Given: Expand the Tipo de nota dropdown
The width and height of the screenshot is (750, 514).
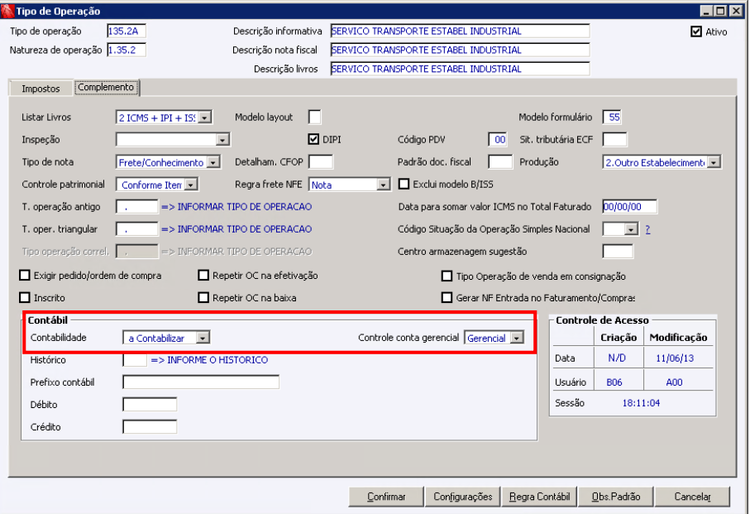Looking at the screenshot, I should pyautogui.click(x=213, y=163).
